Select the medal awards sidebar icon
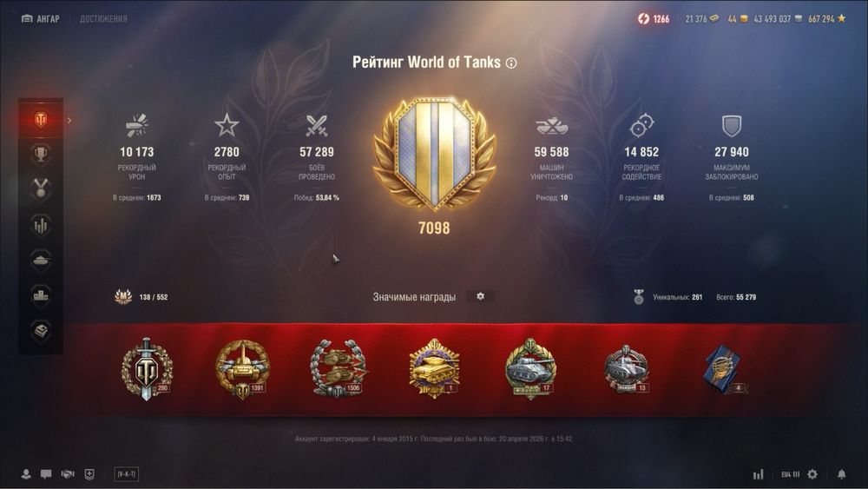868x489 pixels. coord(41,189)
